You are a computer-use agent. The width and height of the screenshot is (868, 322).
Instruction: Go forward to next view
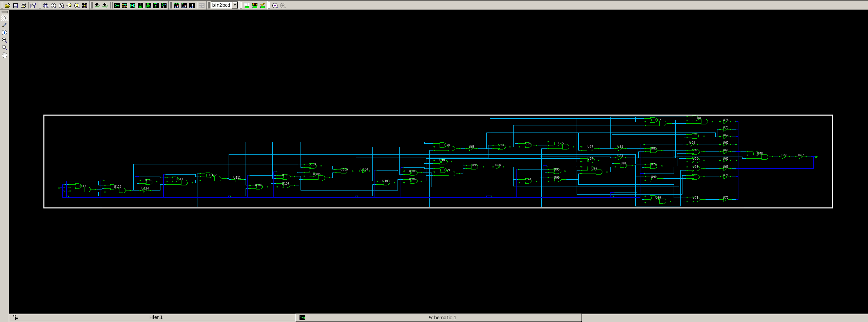pos(283,5)
